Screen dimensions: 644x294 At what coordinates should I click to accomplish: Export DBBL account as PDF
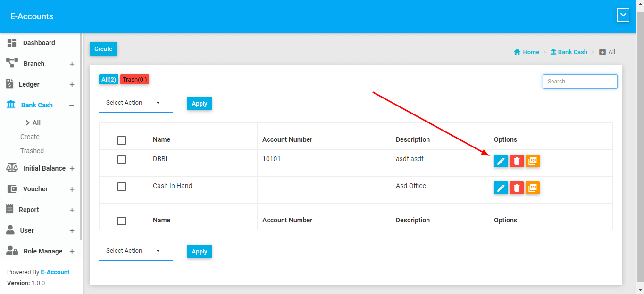[532, 161]
